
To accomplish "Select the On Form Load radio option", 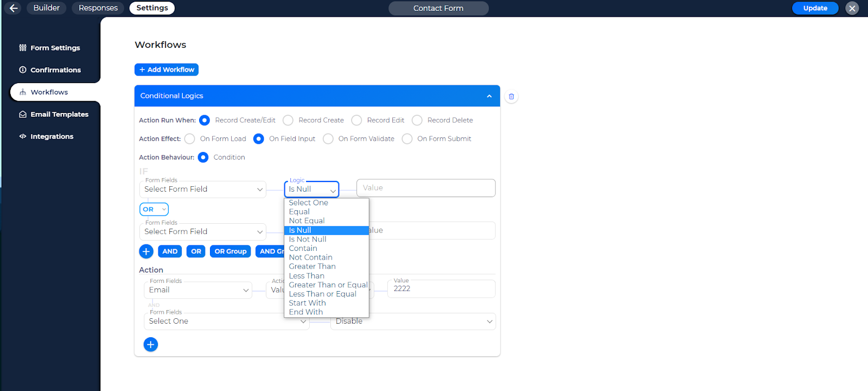I will pyautogui.click(x=190, y=139).
